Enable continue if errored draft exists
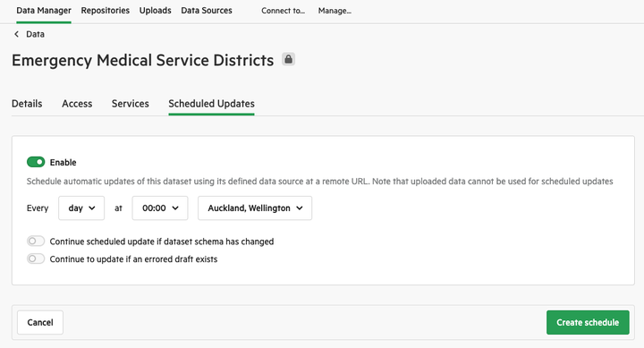This screenshot has width=644, height=348. click(x=36, y=259)
